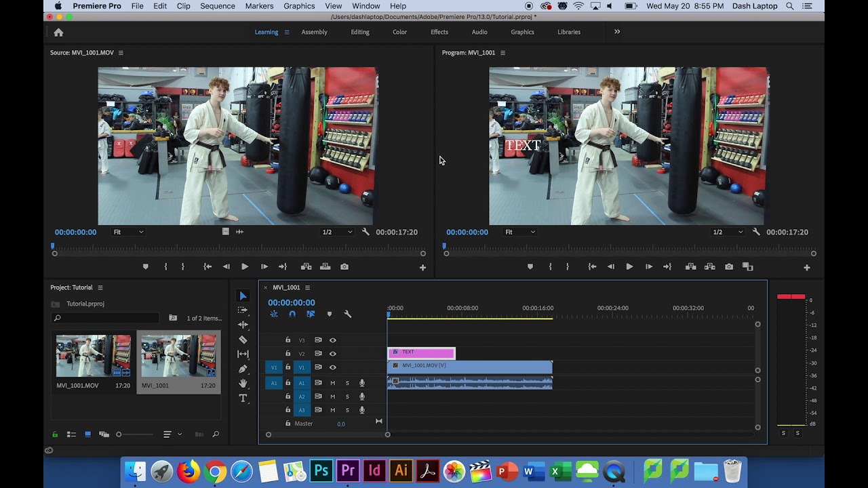Open timeline MVI_1001 panel menu
Image resolution: width=868 pixels, height=488 pixels.
(307, 287)
